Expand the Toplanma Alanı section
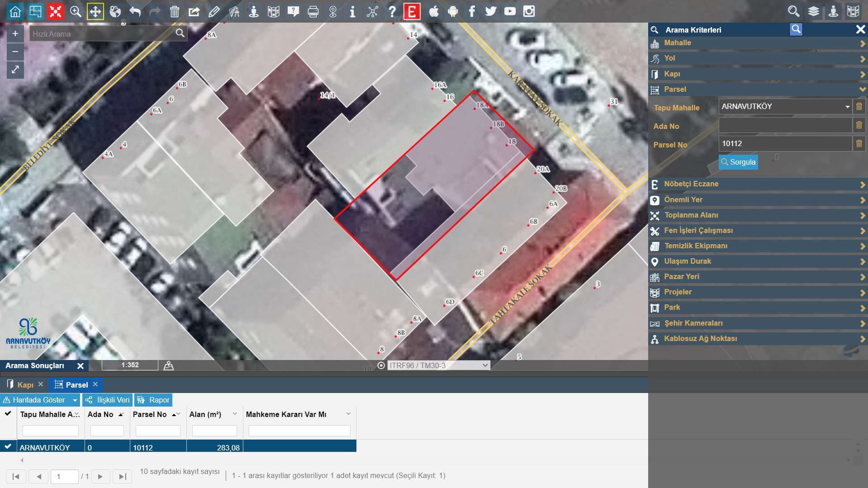868x488 pixels. point(758,215)
